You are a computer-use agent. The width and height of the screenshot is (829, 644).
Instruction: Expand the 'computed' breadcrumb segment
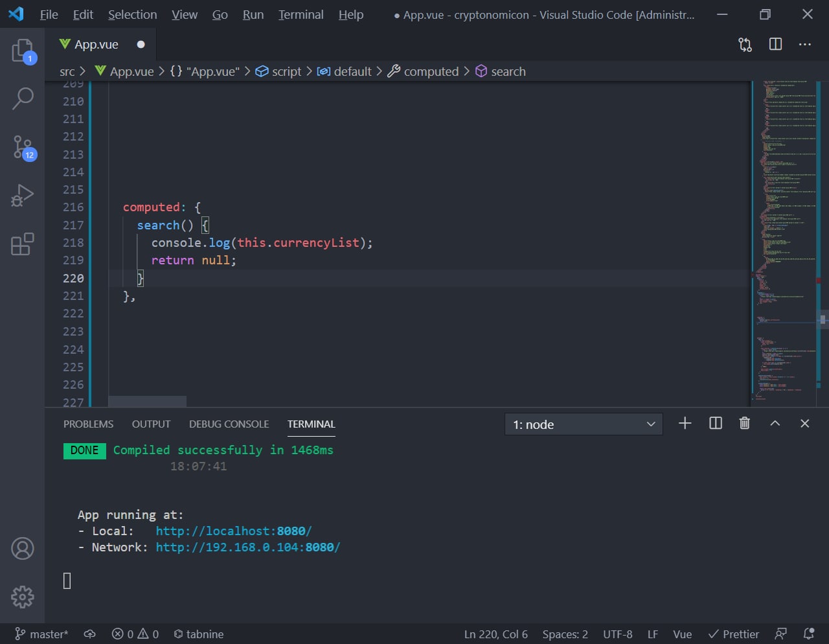click(x=431, y=71)
